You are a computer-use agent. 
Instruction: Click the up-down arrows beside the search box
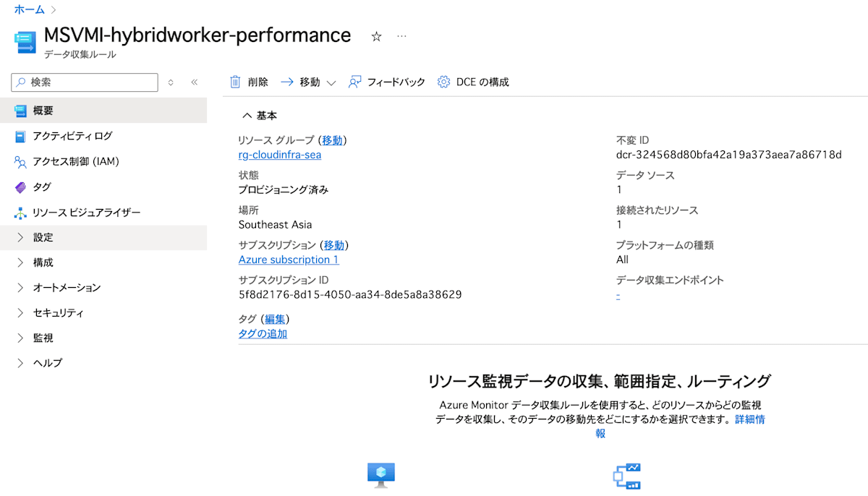pos(171,82)
